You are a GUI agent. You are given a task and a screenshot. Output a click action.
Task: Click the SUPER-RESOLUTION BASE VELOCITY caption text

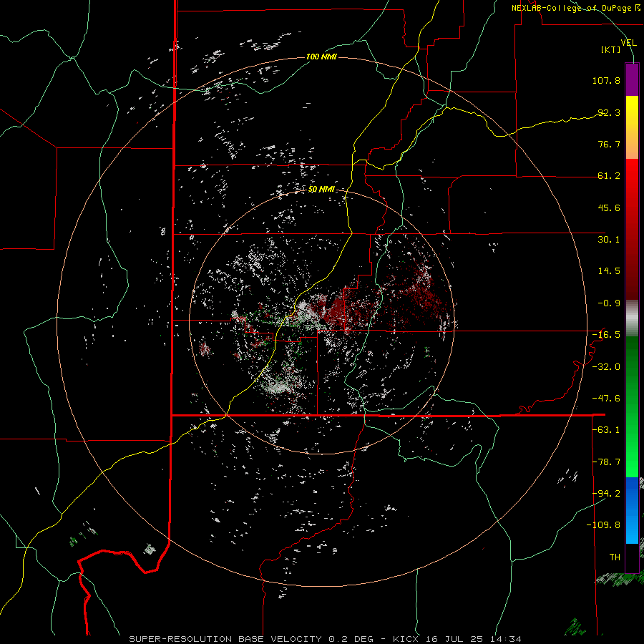pos(225,639)
